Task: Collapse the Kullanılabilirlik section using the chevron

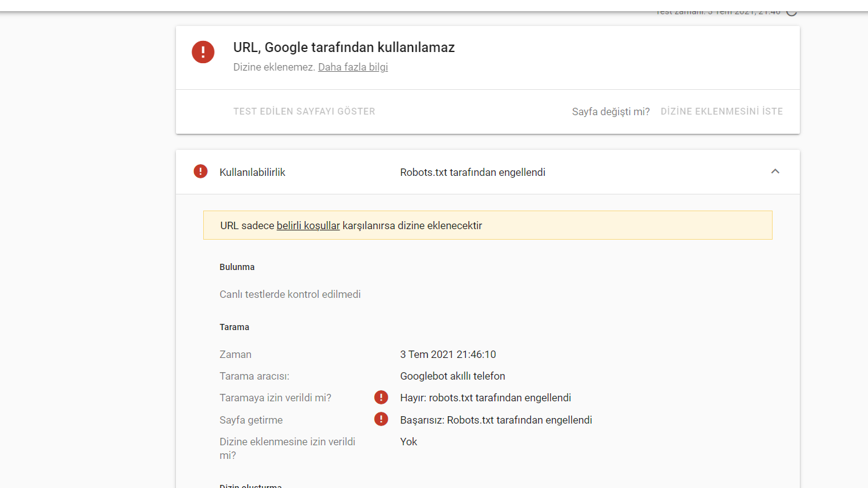Action: pos(775,172)
